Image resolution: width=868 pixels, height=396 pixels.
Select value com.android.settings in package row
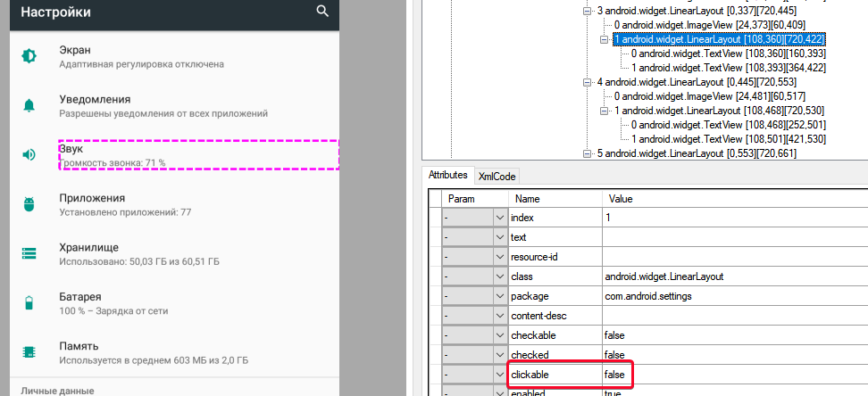(x=735, y=296)
